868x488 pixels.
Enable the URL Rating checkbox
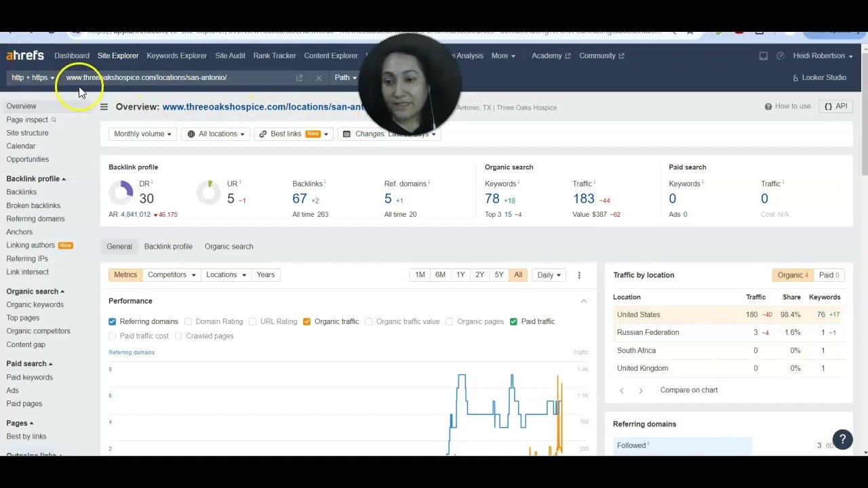point(252,321)
